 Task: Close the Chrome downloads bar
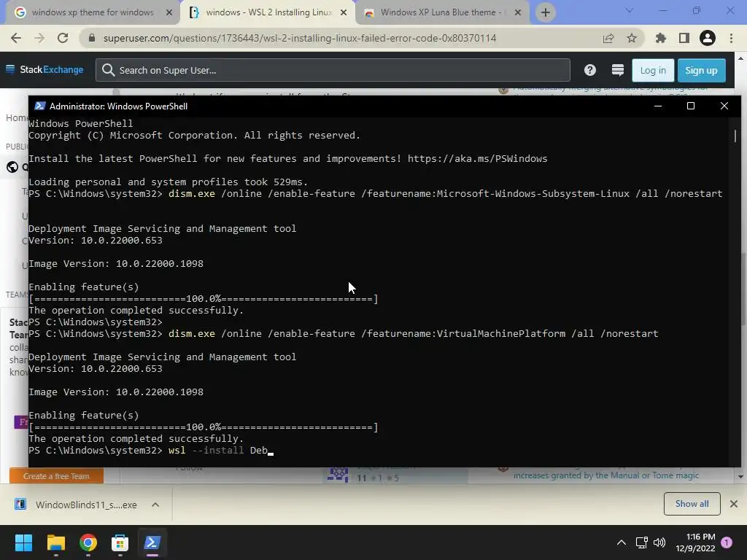734,504
